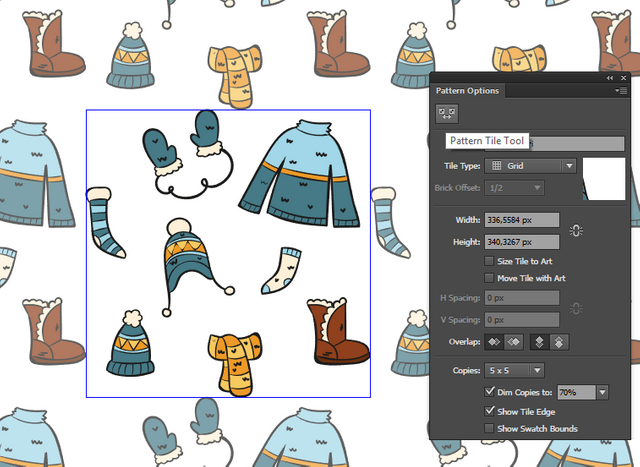Open the Copies 5 x 5 dropdown

[x=514, y=370]
